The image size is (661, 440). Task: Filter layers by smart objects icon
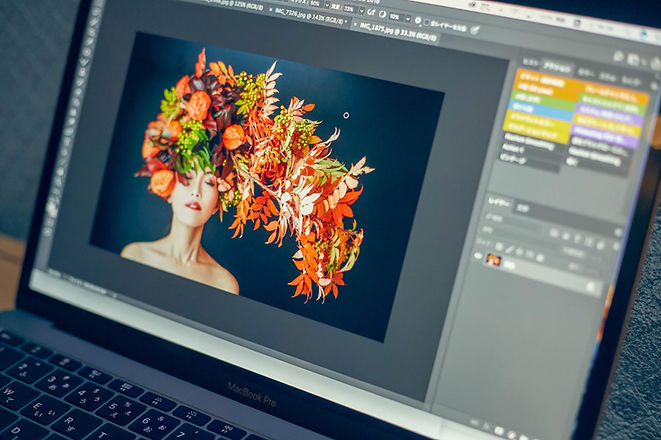600,244
